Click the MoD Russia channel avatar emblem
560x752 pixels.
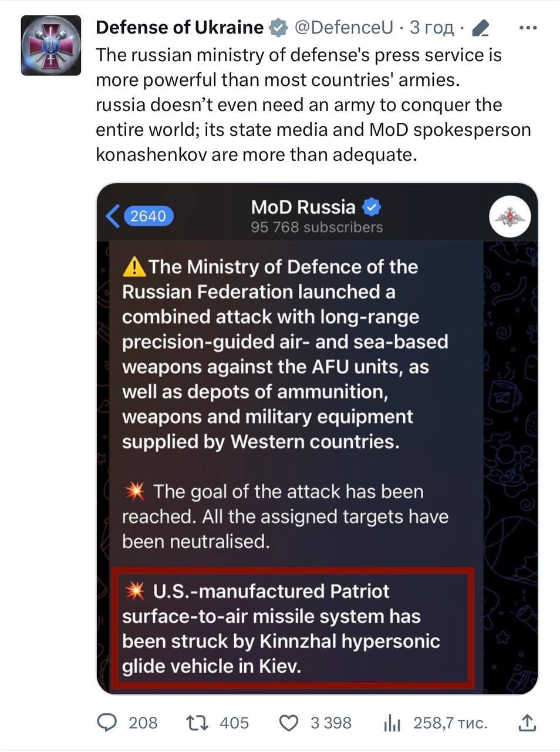click(x=510, y=216)
